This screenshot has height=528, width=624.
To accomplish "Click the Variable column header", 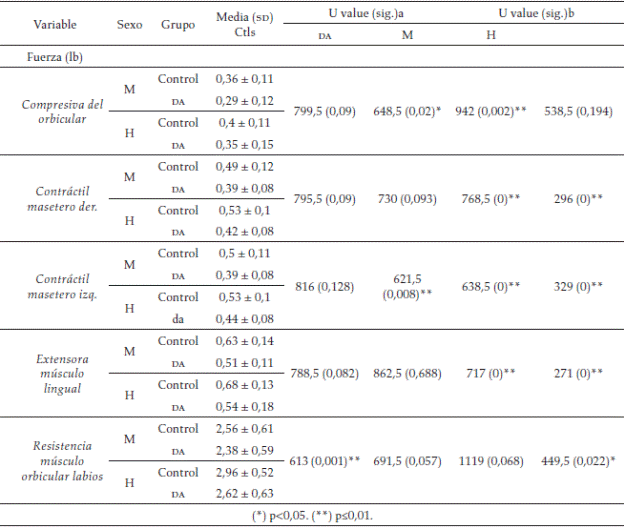I will pos(55,24).
